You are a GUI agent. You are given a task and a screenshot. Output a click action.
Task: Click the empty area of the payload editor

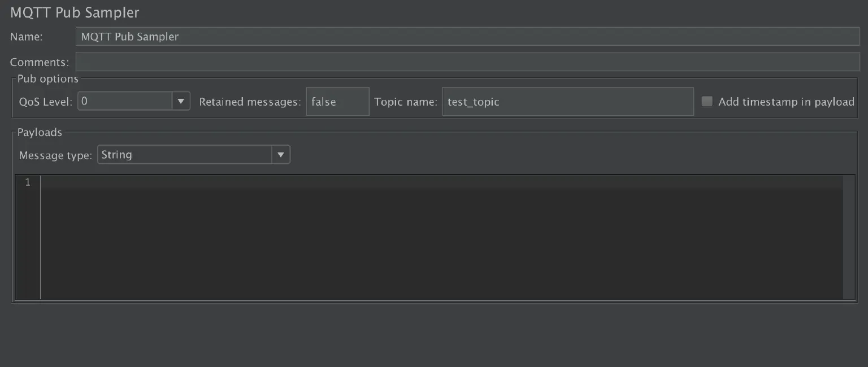pos(441,248)
